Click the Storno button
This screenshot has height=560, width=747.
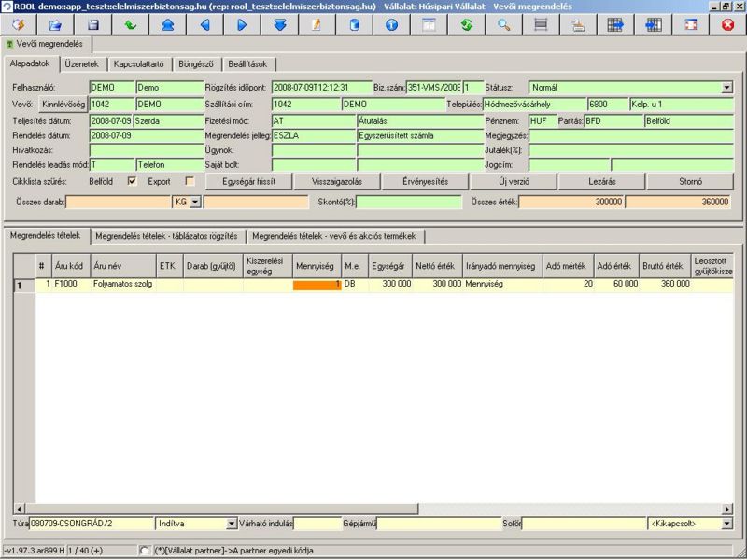tap(691, 181)
